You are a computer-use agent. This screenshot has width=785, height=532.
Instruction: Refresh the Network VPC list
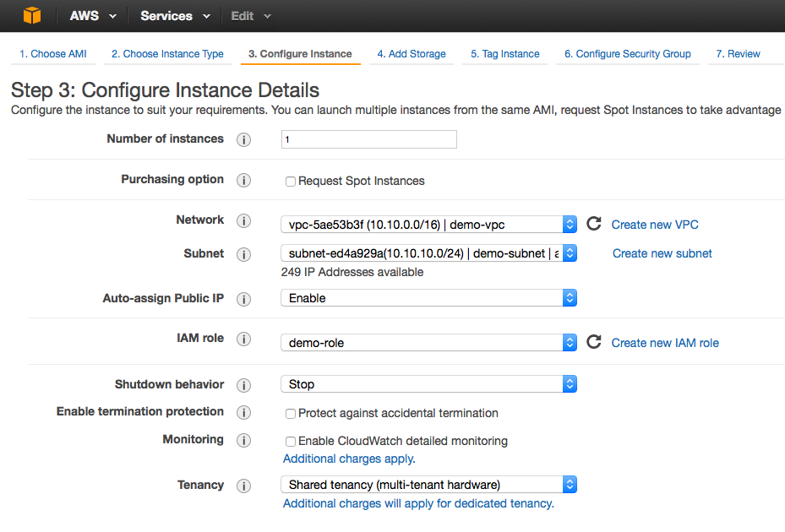[594, 224]
